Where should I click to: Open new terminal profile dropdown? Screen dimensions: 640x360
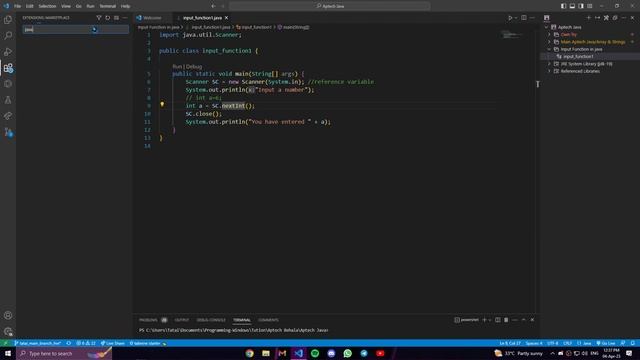pos(490,320)
